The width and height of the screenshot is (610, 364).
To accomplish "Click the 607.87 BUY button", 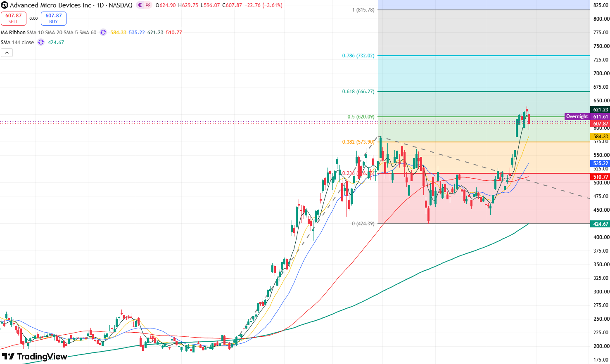I will point(54,19).
